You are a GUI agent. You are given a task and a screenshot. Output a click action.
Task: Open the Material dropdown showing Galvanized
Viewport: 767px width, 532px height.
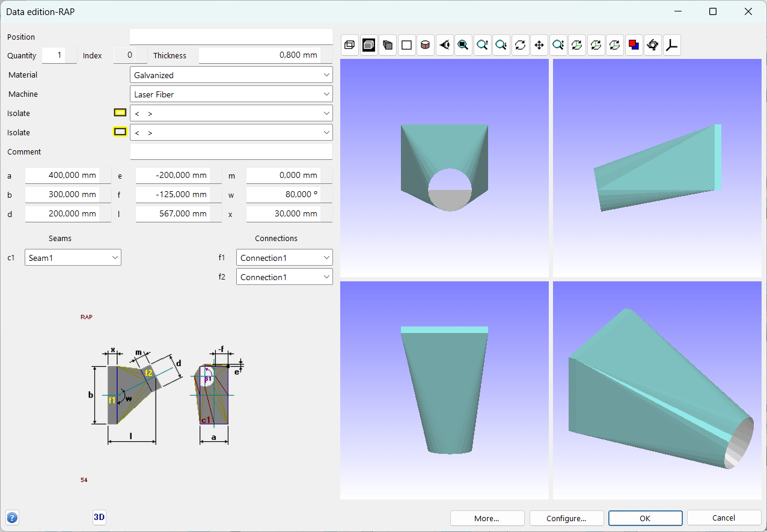click(231, 75)
